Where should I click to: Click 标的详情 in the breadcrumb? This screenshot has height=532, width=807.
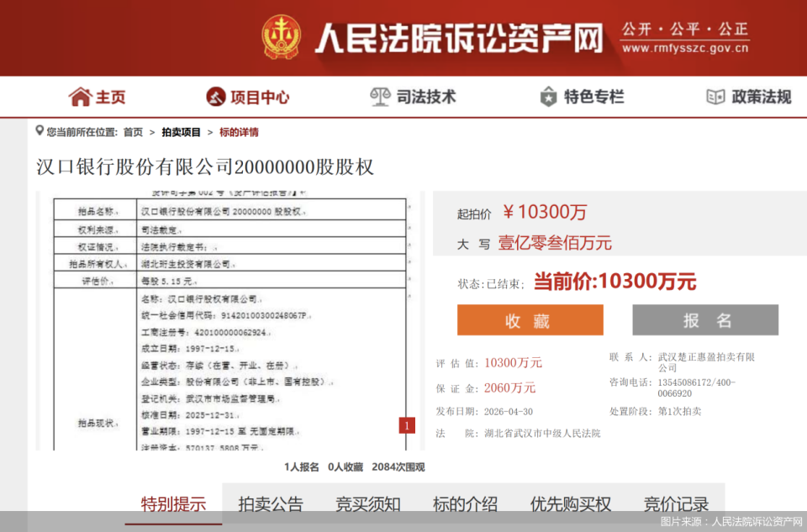239,132
